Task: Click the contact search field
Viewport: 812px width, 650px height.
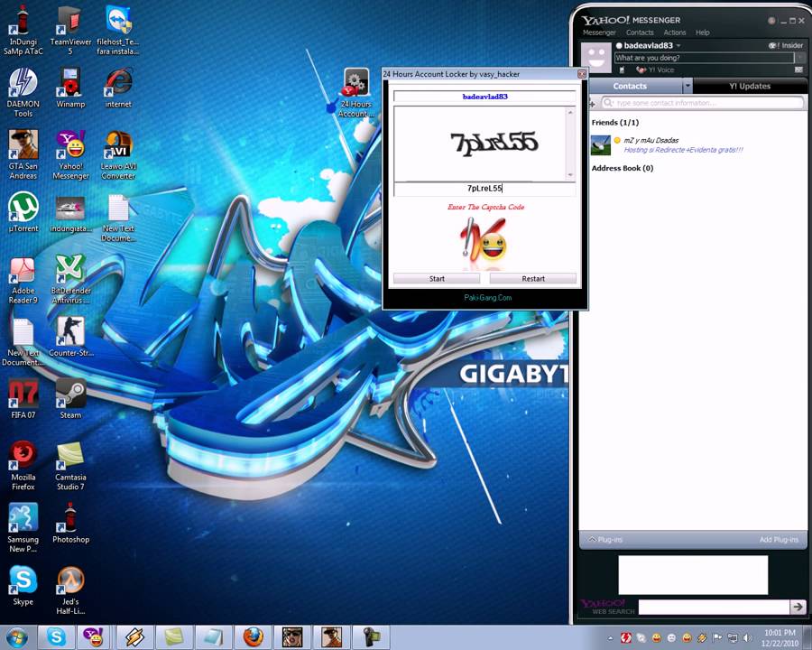Action: coord(703,103)
